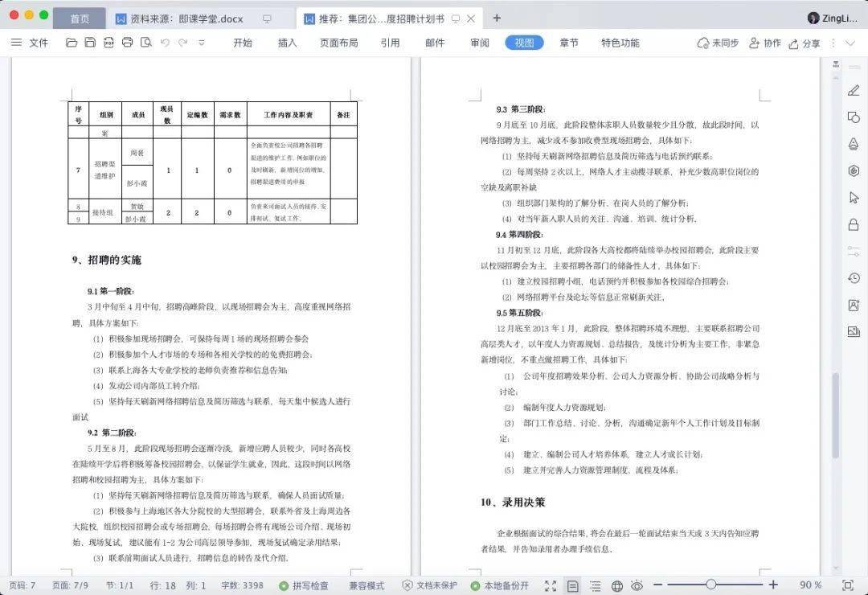Open print preview icon

(146, 43)
